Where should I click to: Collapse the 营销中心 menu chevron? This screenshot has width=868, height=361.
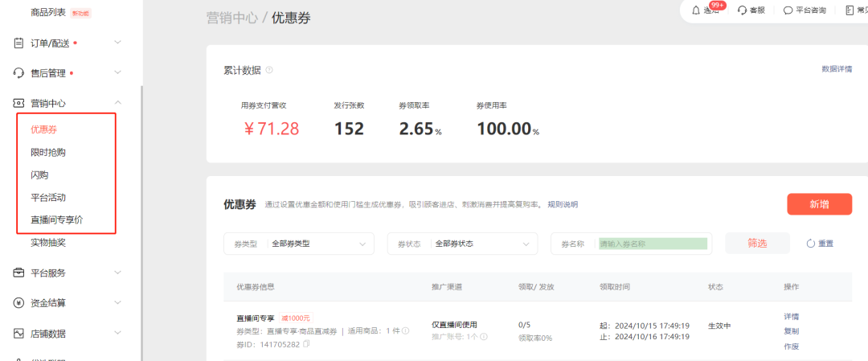(x=118, y=103)
